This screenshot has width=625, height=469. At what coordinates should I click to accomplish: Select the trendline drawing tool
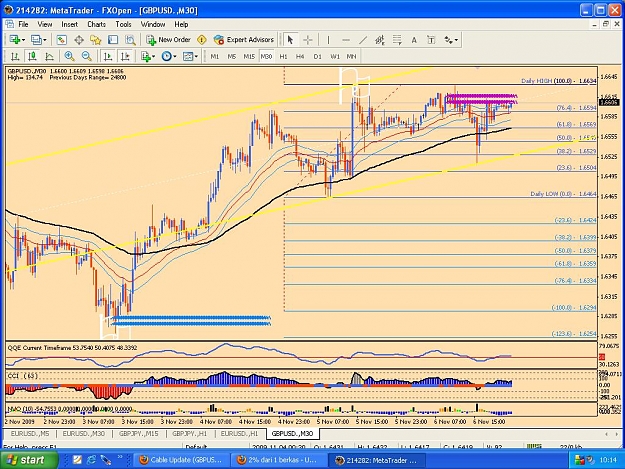(x=363, y=40)
